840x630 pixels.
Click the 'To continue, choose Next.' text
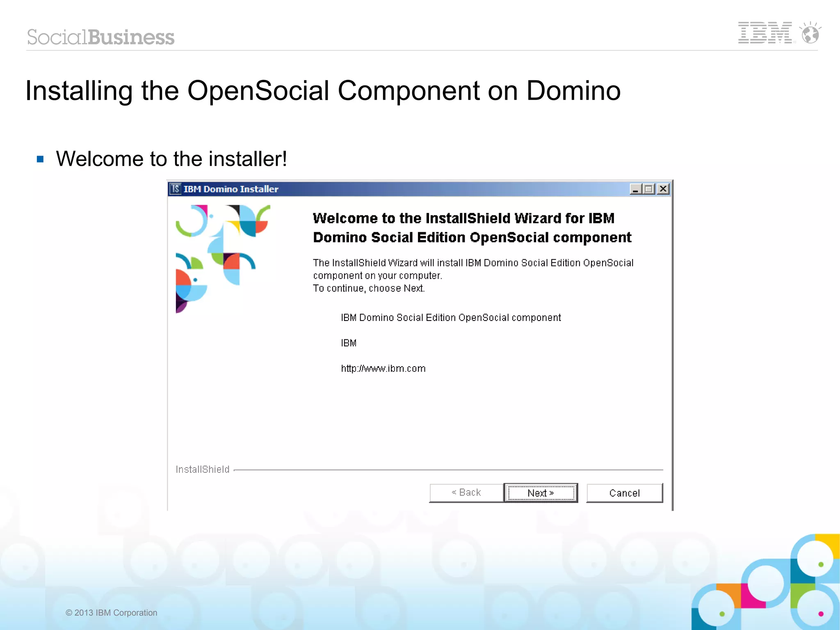[369, 289]
